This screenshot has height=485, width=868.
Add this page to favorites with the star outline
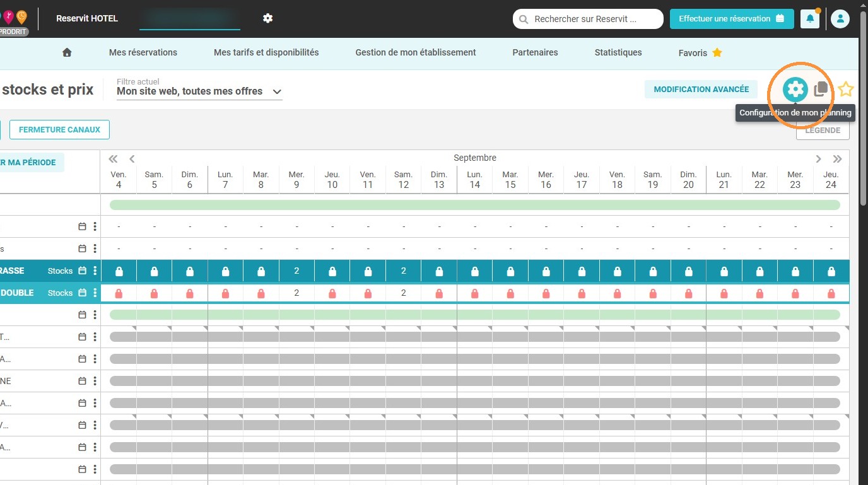coord(846,90)
